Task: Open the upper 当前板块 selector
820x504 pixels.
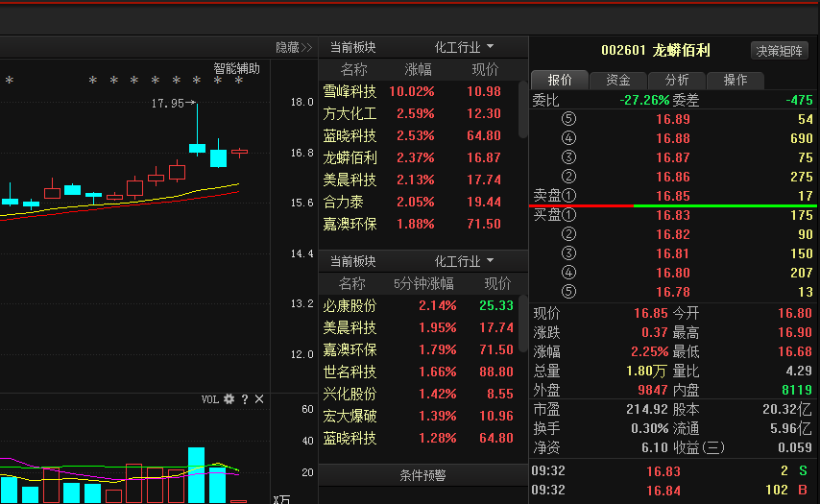Action: [x=352, y=47]
